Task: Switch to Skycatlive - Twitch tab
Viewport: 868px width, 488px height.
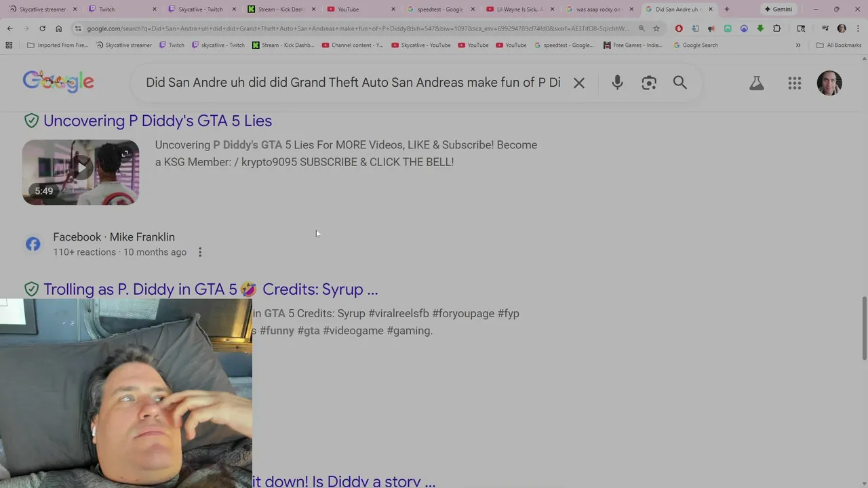Action: 201,9
